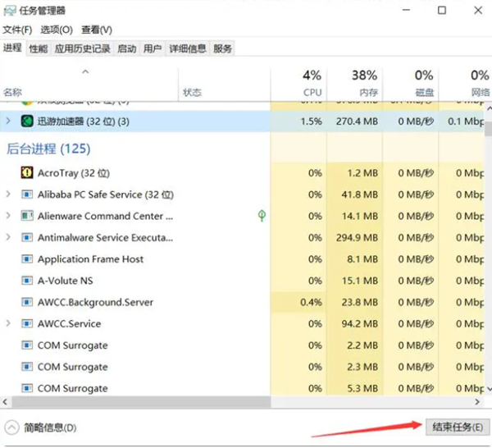
Task: Click the 结束任务(E) button
Action: tap(458, 427)
